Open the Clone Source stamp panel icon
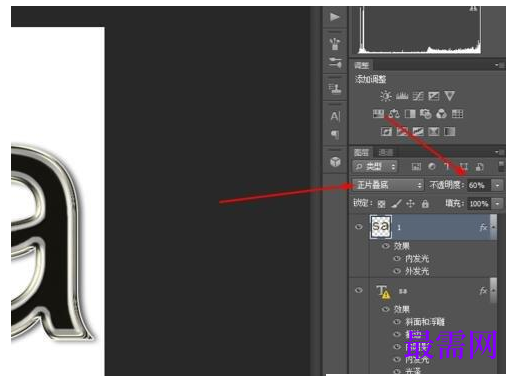Image resolution: width=516 pixels, height=376 pixels. 335,89
